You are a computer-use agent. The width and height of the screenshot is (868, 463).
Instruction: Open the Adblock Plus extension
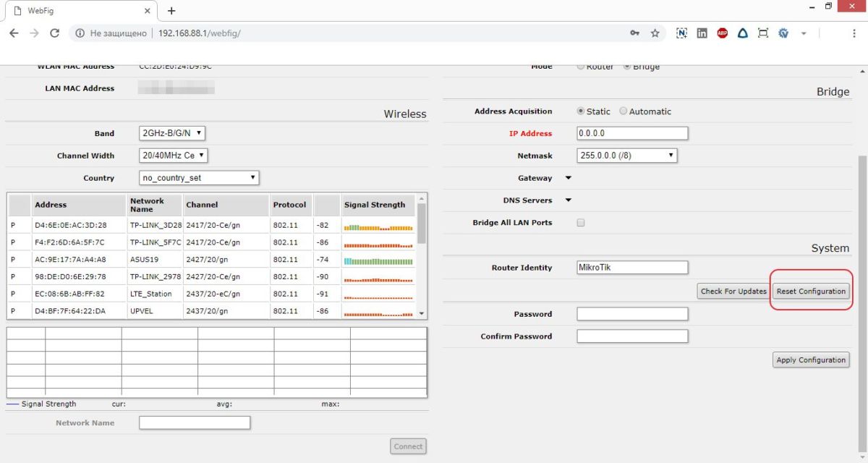pyautogui.click(x=722, y=33)
